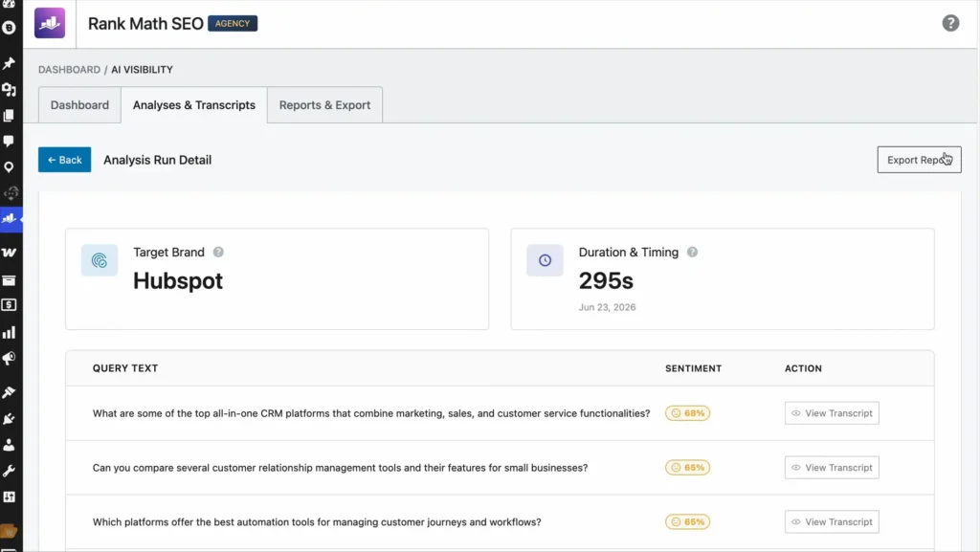Click the DASHBOARD breadcrumb link

click(x=69, y=69)
